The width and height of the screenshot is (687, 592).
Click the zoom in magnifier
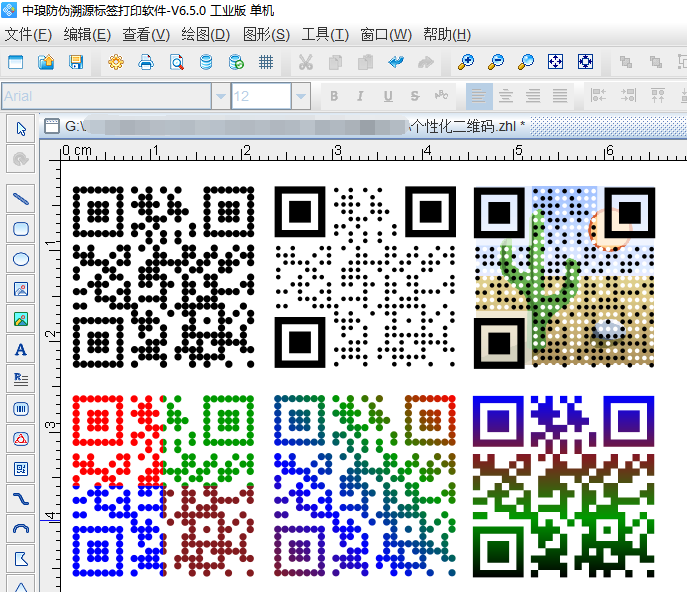[x=465, y=63]
